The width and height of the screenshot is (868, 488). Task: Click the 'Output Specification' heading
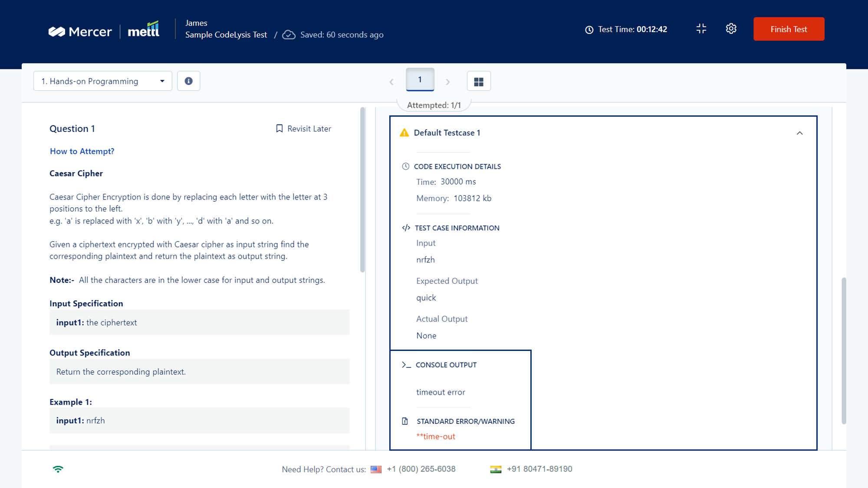coord(89,353)
